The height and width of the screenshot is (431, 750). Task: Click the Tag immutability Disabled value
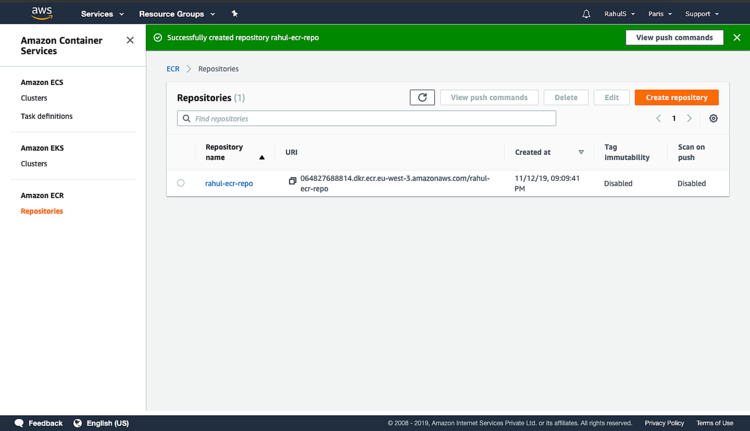(x=618, y=183)
